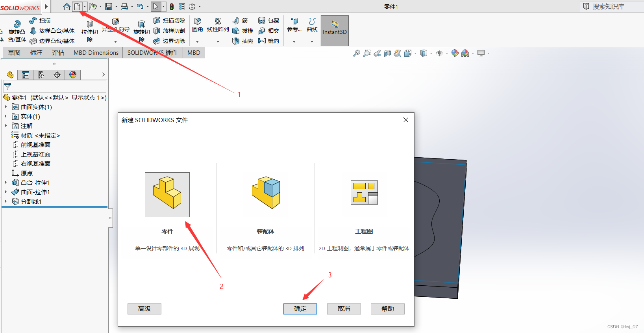Click the 高级 advanced button
The width and height of the screenshot is (644, 333).
click(x=144, y=309)
